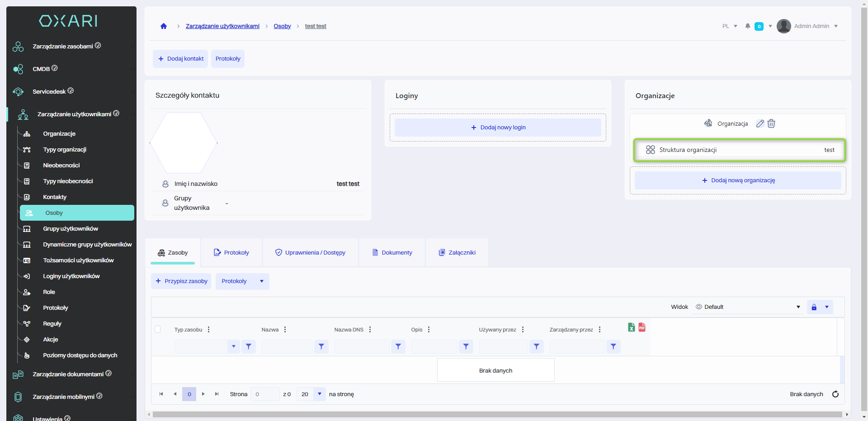Edit the organization with pencil icon
The height and width of the screenshot is (421, 868).
(x=760, y=123)
